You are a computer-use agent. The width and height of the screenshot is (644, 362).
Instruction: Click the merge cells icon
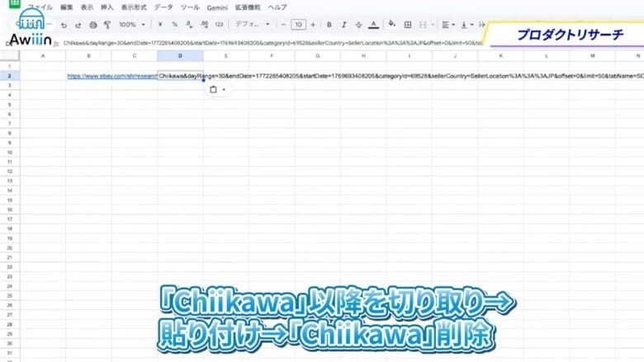click(x=423, y=25)
